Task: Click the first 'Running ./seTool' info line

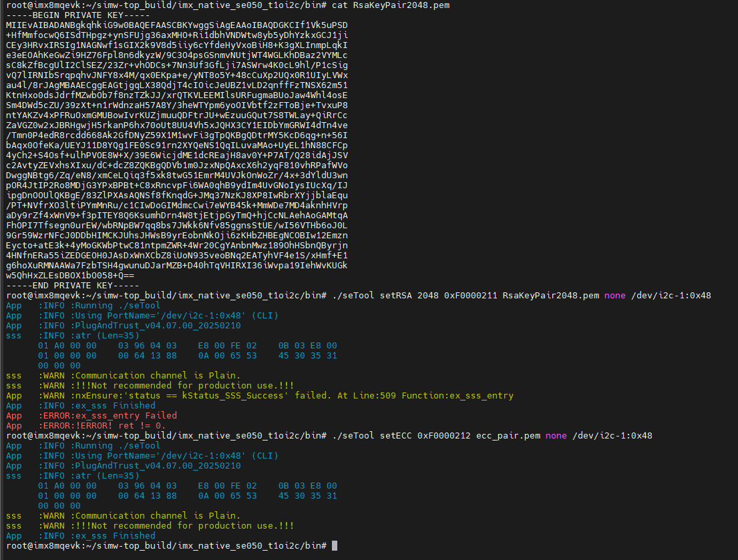Action: 83,306
